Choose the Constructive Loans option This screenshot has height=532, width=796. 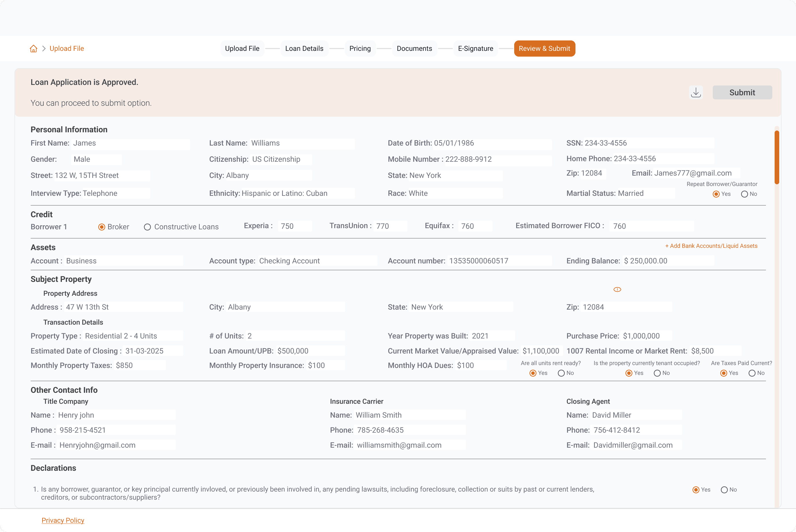pos(147,227)
